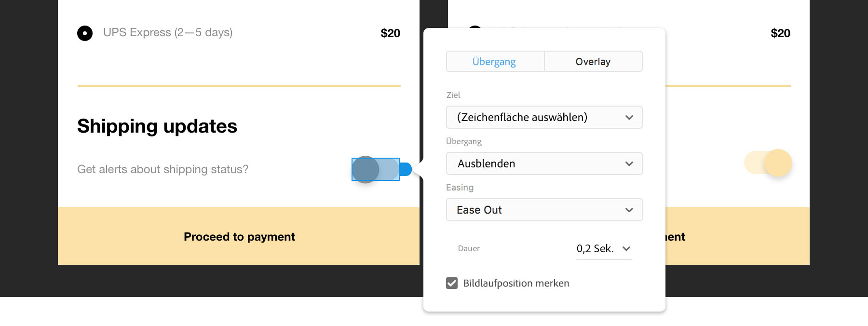The width and height of the screenshot is (868, 326).
Task: Expand the Easing dropdown set to Ease Out
Action: tap(544, 210)
